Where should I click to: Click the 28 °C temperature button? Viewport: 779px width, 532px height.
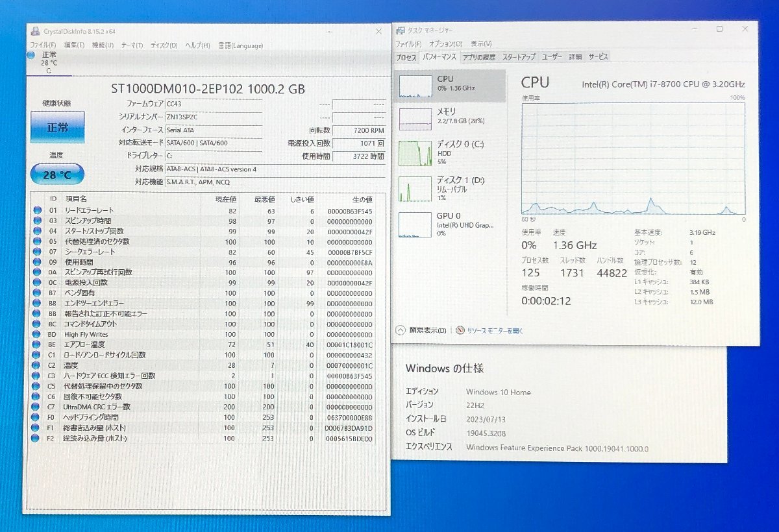tap(57, 175)
